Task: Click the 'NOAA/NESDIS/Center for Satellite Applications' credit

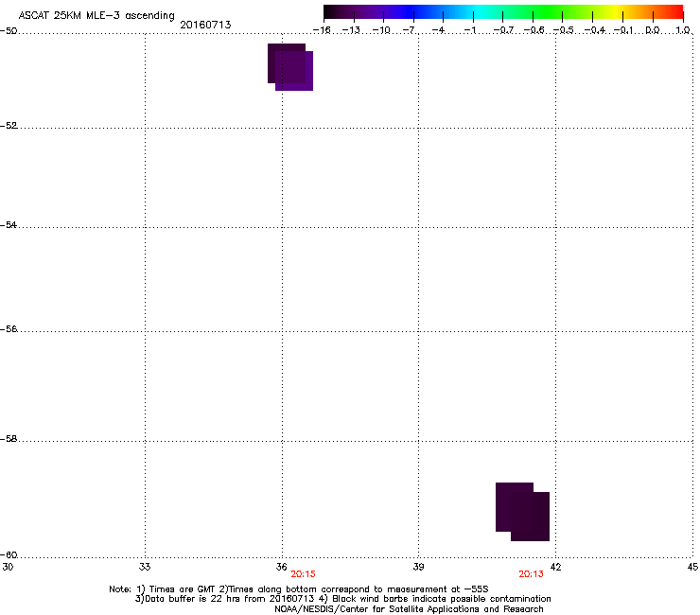Action: pyautogui.click(x=377, y=609)
